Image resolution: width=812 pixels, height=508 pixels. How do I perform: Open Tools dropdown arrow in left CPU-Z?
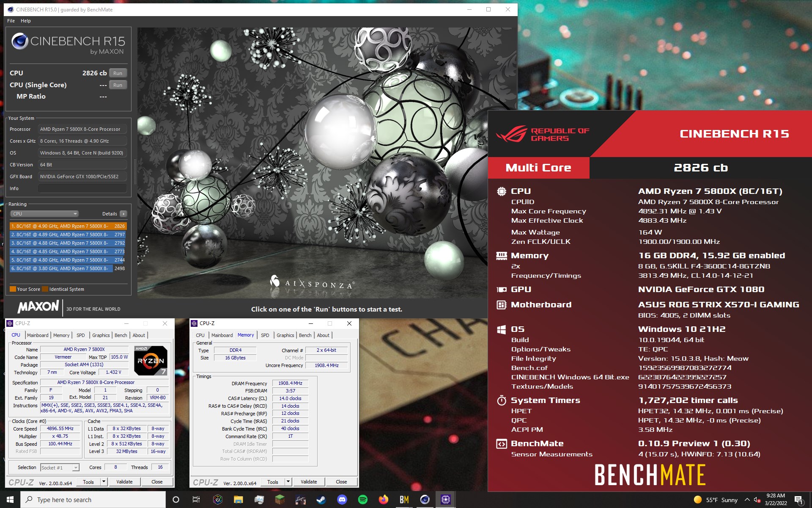pyautogui.click(x=103, y=482)
